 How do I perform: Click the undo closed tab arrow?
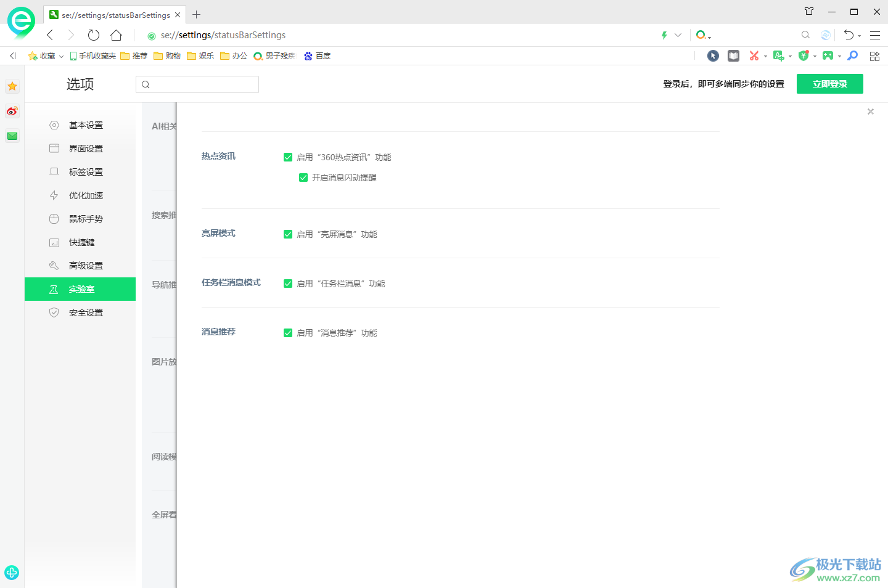point(849,35)
